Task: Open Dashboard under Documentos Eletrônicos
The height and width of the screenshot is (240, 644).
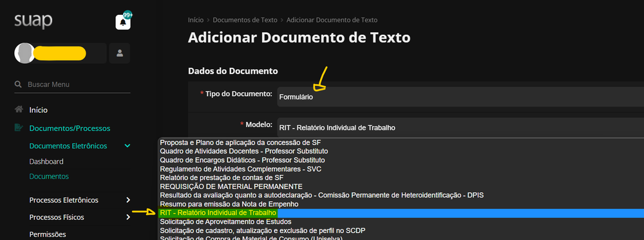Action: point(46,161)
